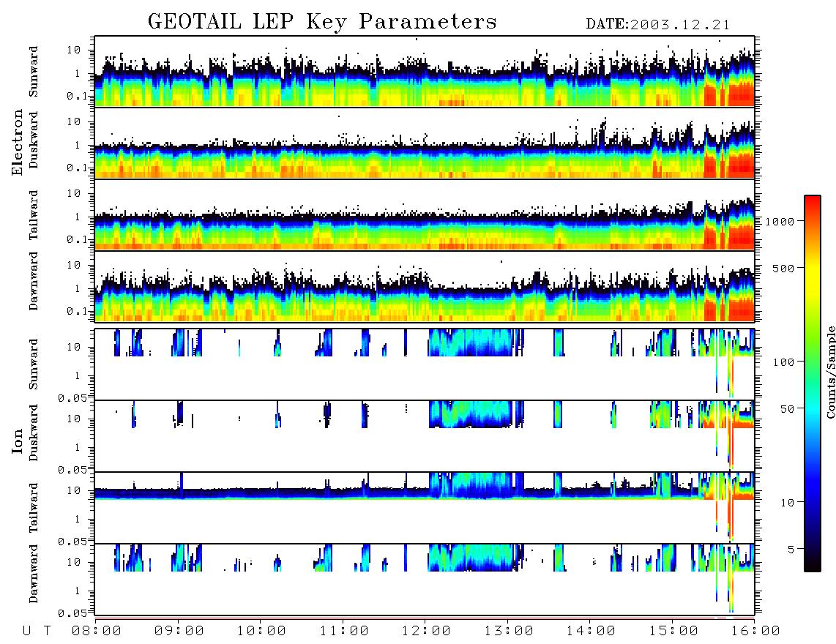Select the Ion "Sunward" panel label
Viewport: 836px width, 644px height.
pyautogui.click(x=34, y=364)
